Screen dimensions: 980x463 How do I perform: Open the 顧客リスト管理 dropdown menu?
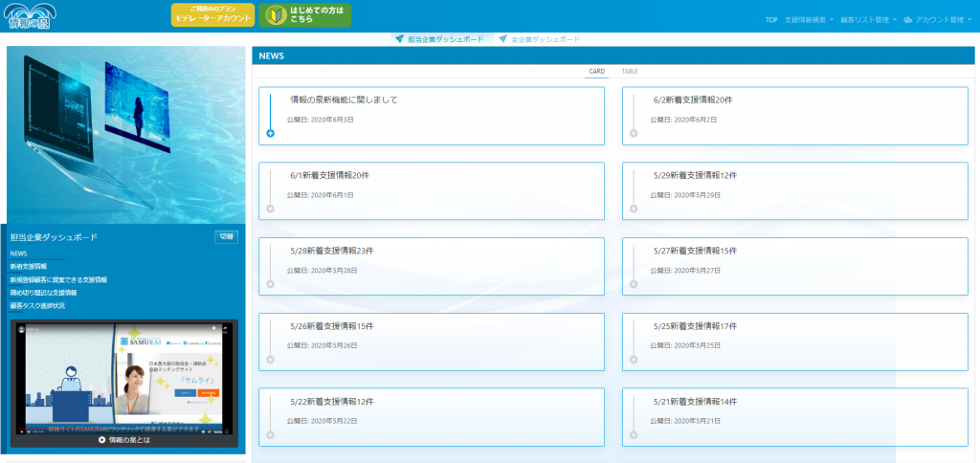click(x=868, y=19)
